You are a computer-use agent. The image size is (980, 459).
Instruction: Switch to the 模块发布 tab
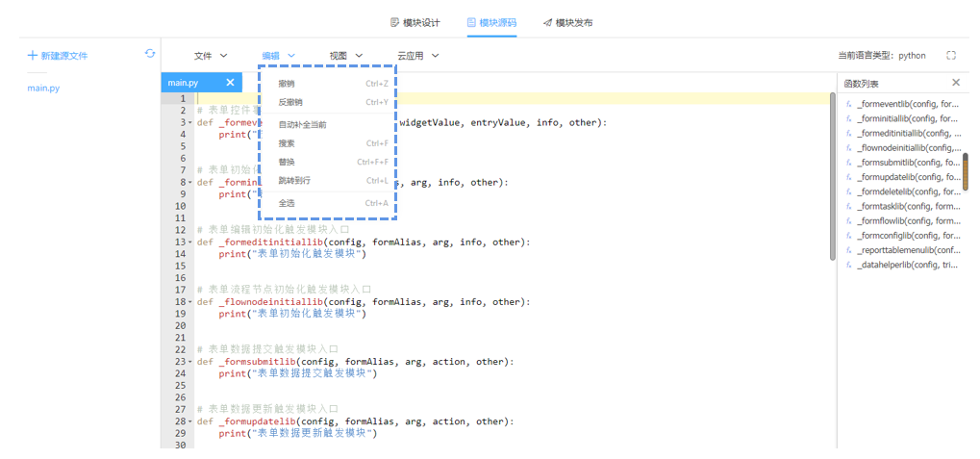[x=567, y=22]
